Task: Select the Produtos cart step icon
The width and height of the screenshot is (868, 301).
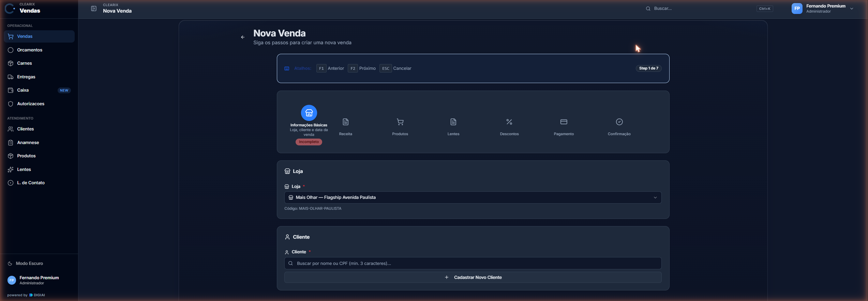Action: (400, 122)
